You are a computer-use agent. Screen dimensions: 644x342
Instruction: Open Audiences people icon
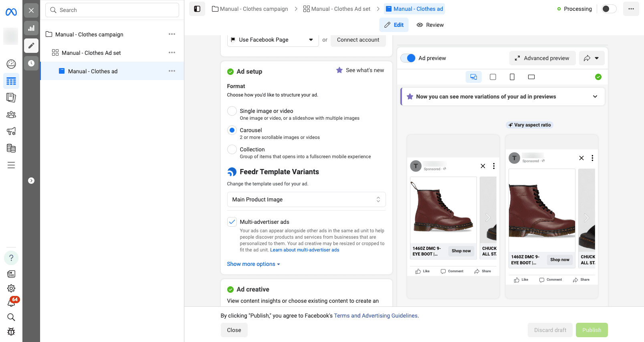pyautogui.click(x=11, y=115)
